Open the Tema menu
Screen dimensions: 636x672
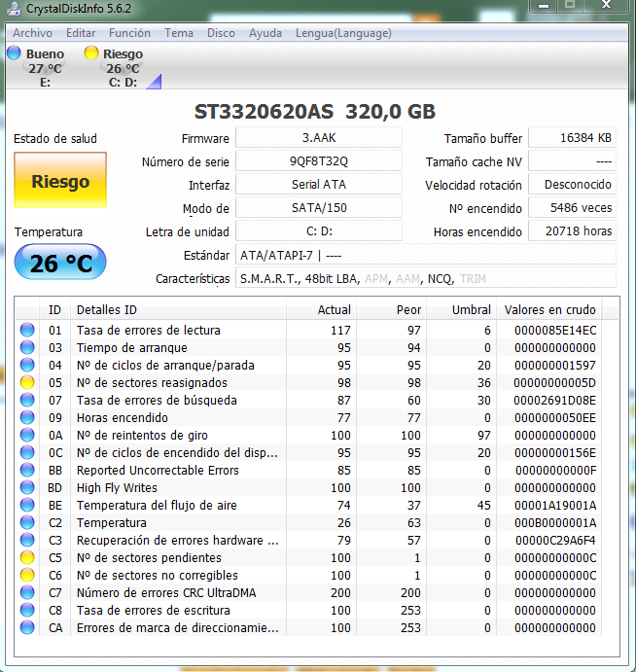pyautogui.click(x=179, y=33)
